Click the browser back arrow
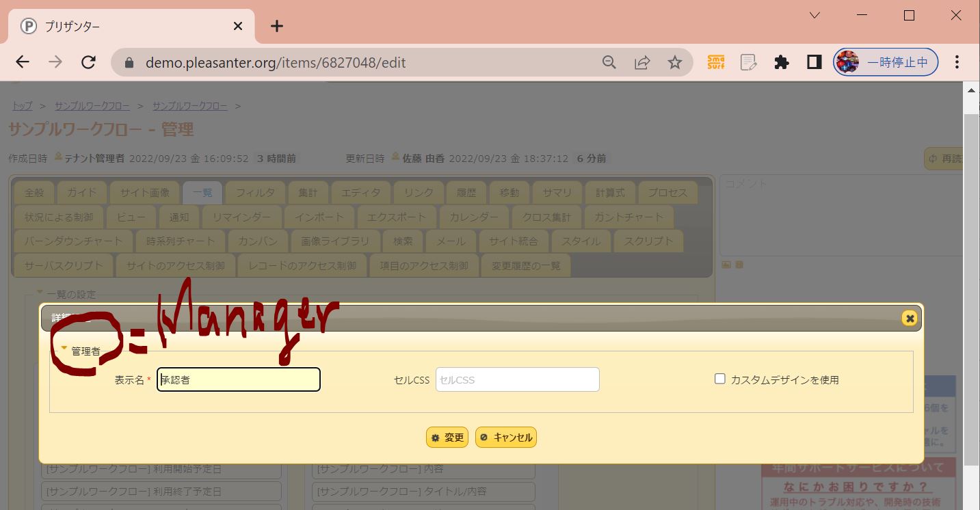 pyautogui.click(x=23, y=63)
